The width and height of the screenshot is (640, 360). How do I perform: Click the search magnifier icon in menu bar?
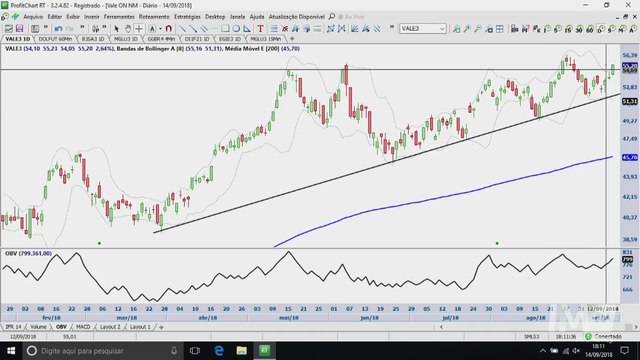coord(332,17)
